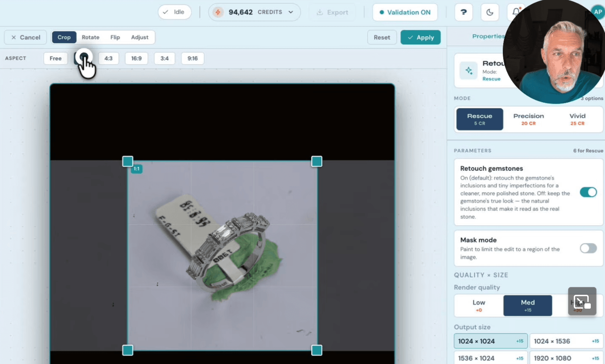The height and width of the screenshot is (364, 605).
Task: Set render quality to Low
Action: 479,305
